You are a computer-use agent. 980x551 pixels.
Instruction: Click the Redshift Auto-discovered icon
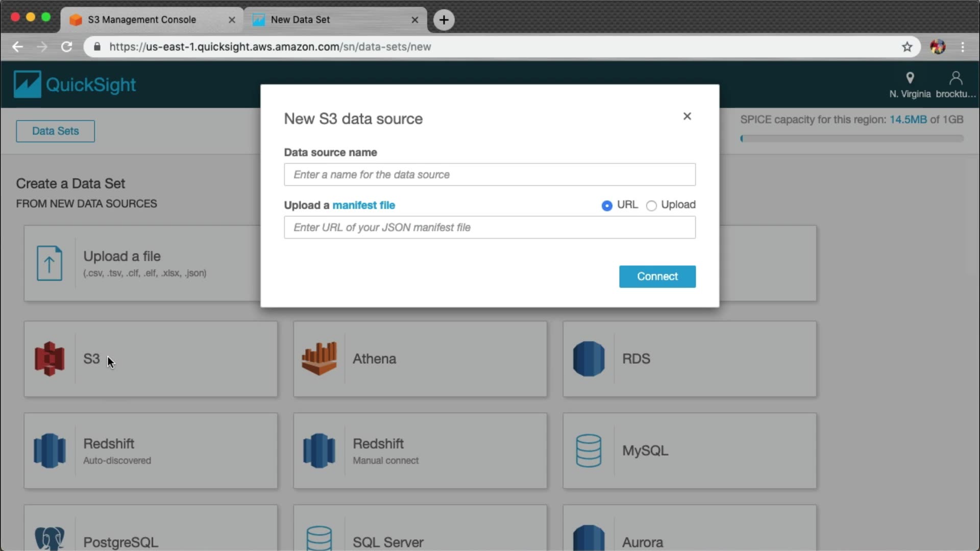click(x=50, y=450)
